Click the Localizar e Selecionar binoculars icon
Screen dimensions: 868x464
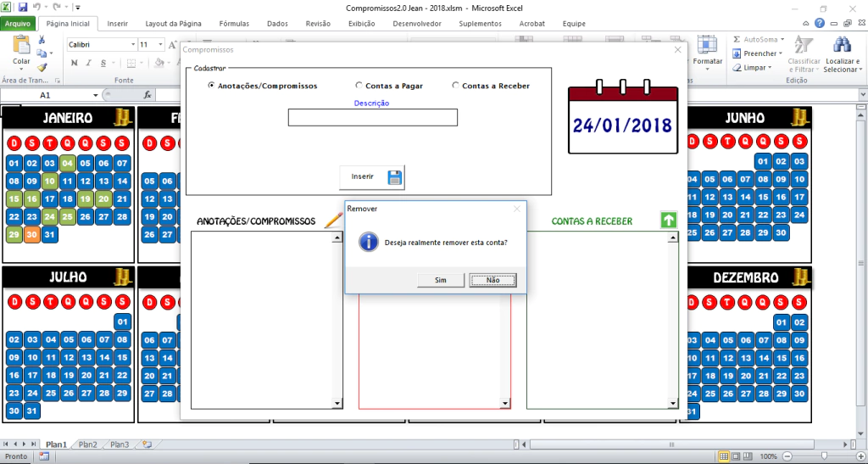click(842, 46)
